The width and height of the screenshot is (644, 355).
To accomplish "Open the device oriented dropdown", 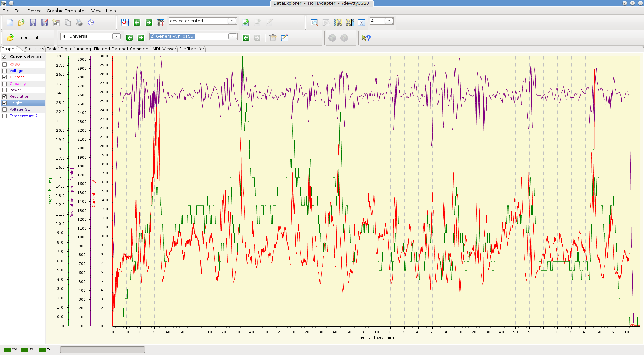I will click(232, 21).
